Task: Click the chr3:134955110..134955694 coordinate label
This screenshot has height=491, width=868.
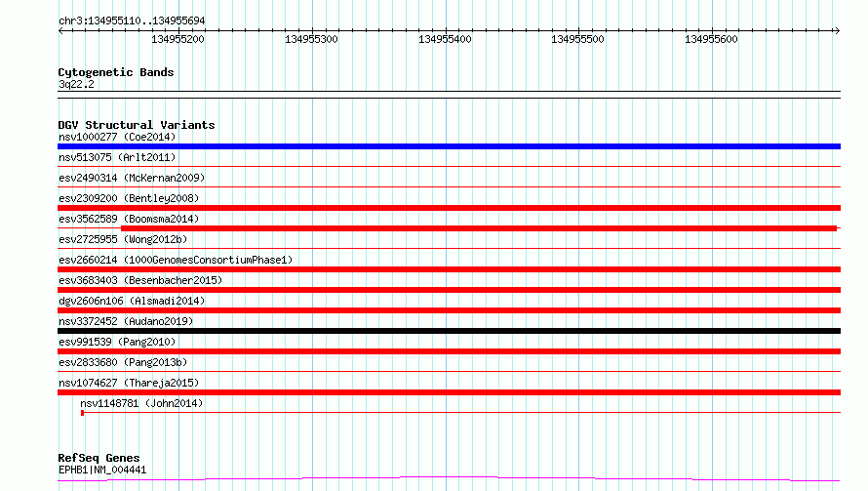Action: 132,20
